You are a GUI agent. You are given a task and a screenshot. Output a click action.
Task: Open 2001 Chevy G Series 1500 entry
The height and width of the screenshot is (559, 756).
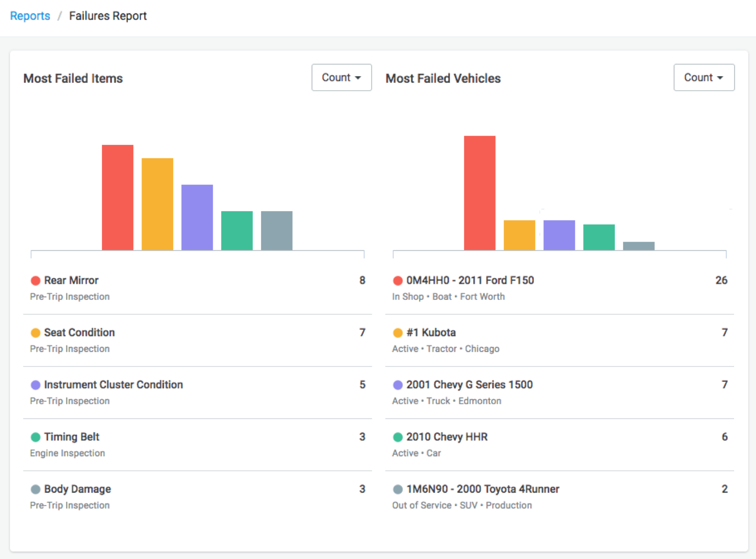(x=469, y=385)
